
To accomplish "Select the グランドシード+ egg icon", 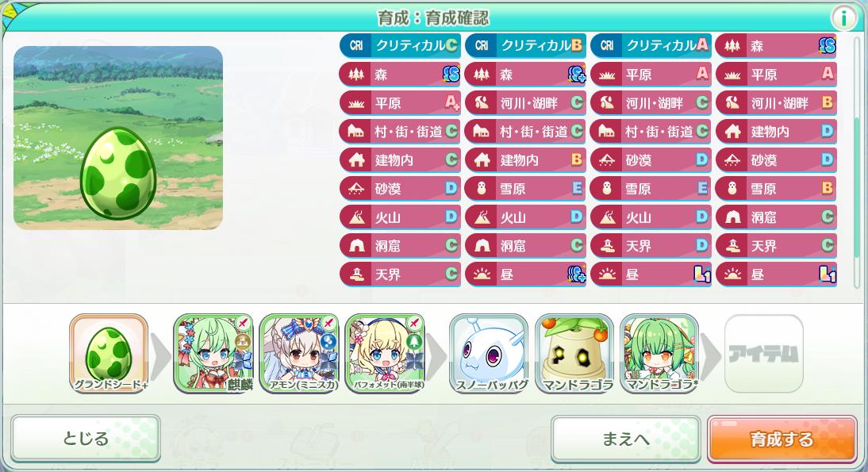I will pos(109,354).
